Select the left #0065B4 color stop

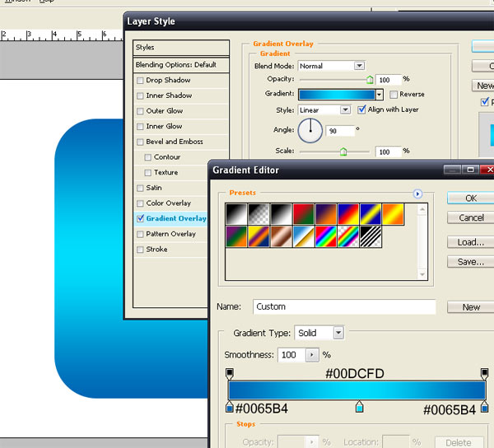click(230, 407)
